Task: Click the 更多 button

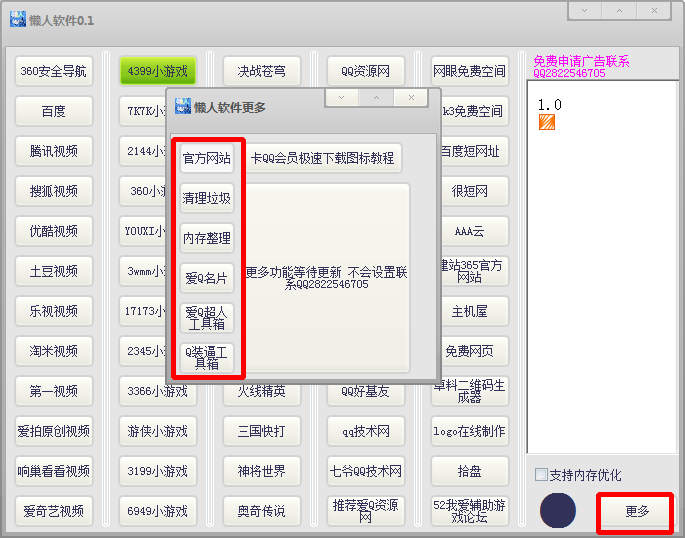Action: [637, 511]
